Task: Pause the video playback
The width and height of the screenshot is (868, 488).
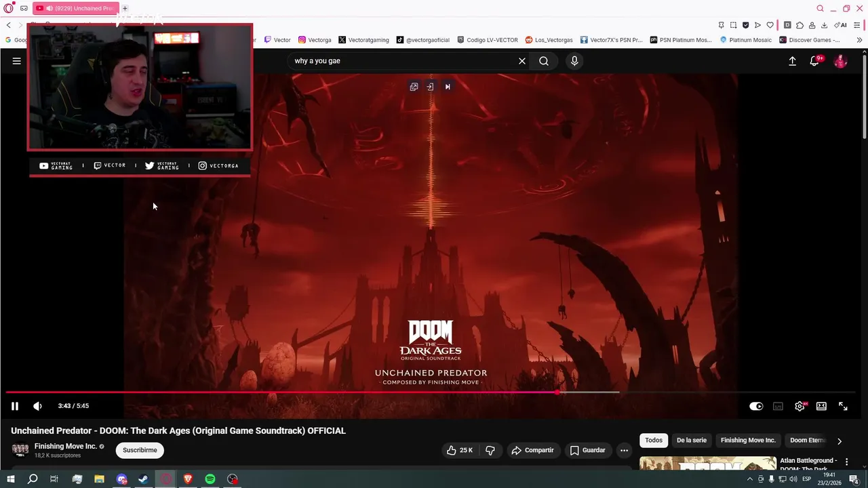Action: click(x=14, y=406)
